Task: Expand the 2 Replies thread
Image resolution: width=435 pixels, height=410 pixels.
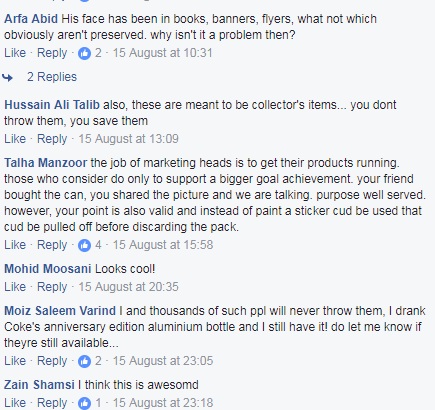Action: tap(52, 77)
